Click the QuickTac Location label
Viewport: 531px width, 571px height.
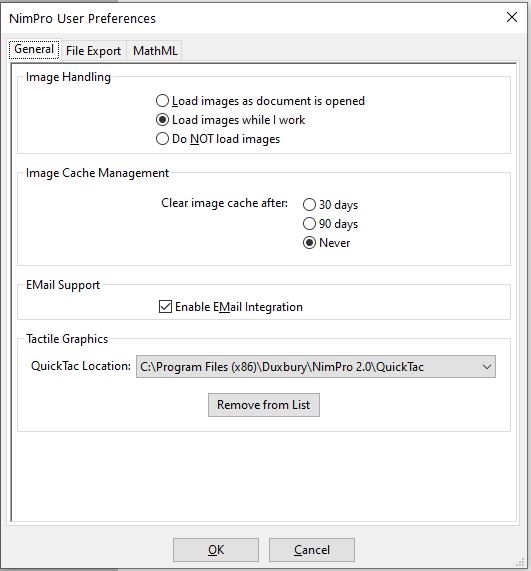click(81, 366)
